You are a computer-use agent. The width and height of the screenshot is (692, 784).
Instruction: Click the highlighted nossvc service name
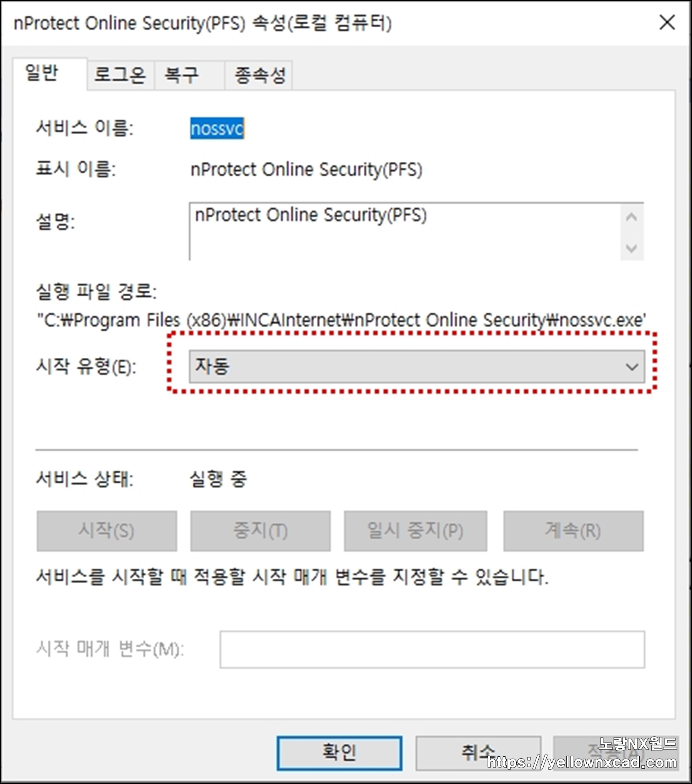point(217,129)
